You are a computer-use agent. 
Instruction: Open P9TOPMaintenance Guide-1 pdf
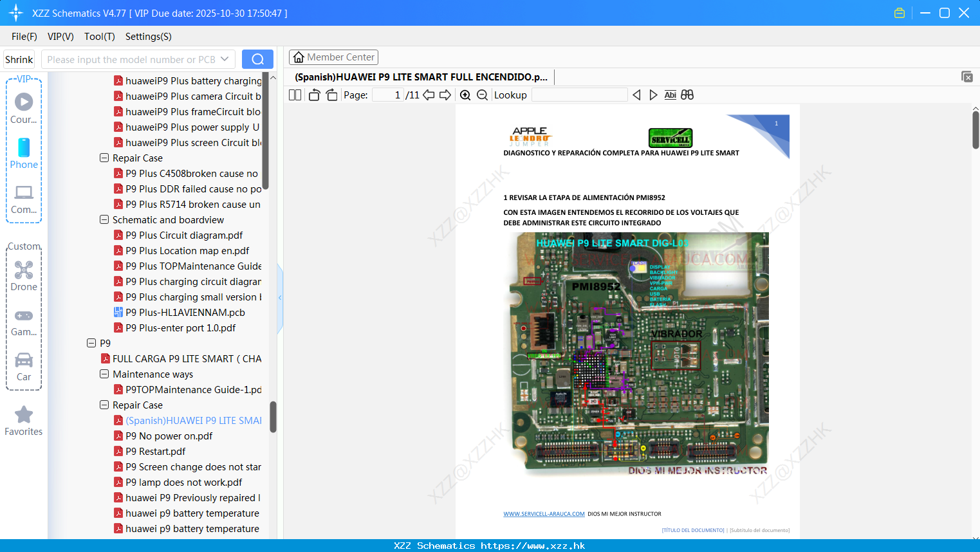click(x=193, y=389)
